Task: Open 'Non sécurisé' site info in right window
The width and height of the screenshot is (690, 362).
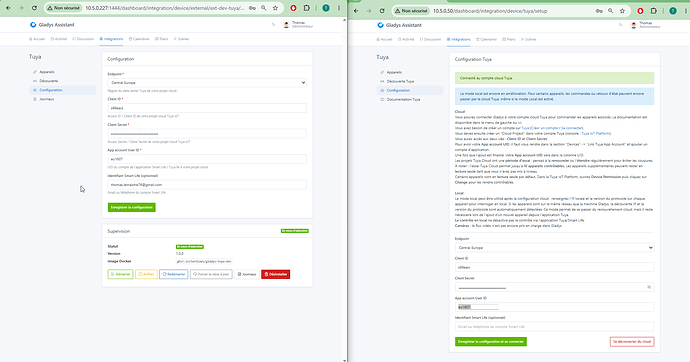Action: click(411, 11)
